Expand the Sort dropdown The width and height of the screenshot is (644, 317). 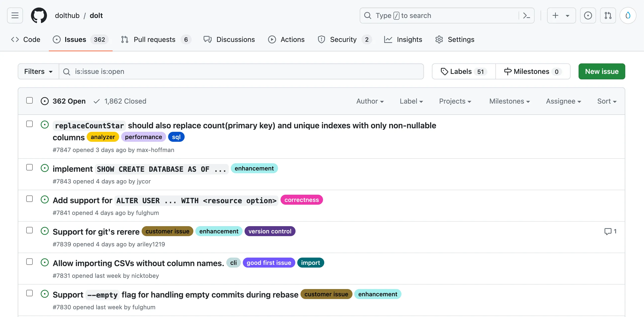pos(607,101)
